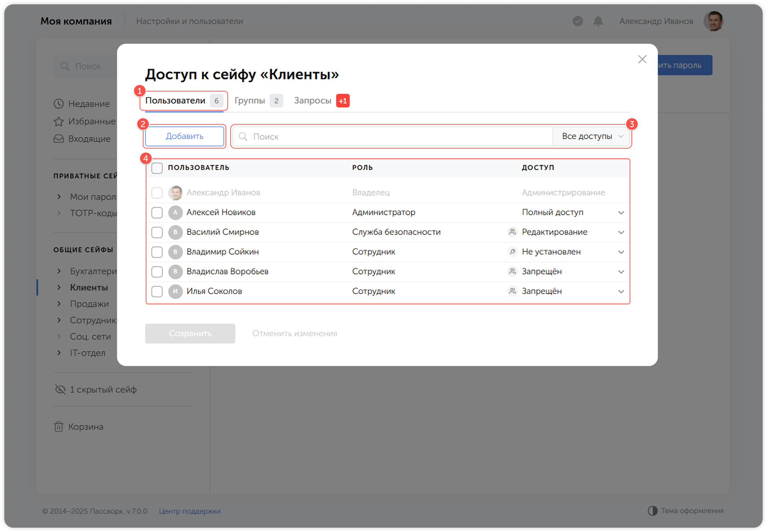Click the Роль column header
The height and width of the screenshot is (532, 767).
pos(363,168)
